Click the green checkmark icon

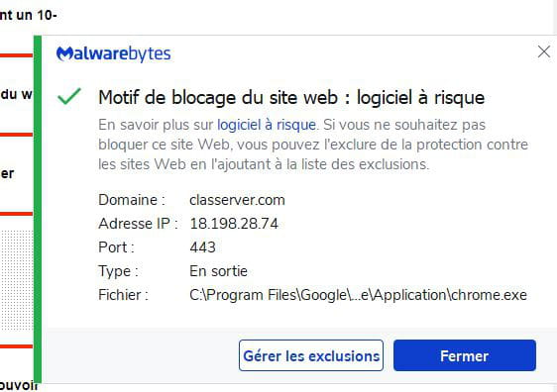pos(69,96)
